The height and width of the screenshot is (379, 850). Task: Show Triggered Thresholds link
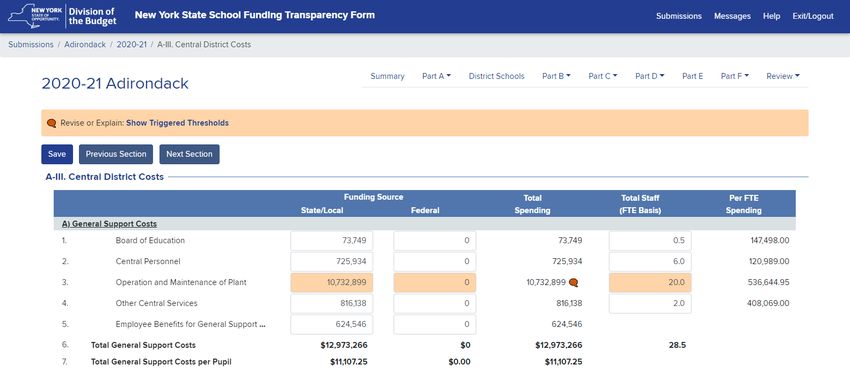tap(177, 123)
